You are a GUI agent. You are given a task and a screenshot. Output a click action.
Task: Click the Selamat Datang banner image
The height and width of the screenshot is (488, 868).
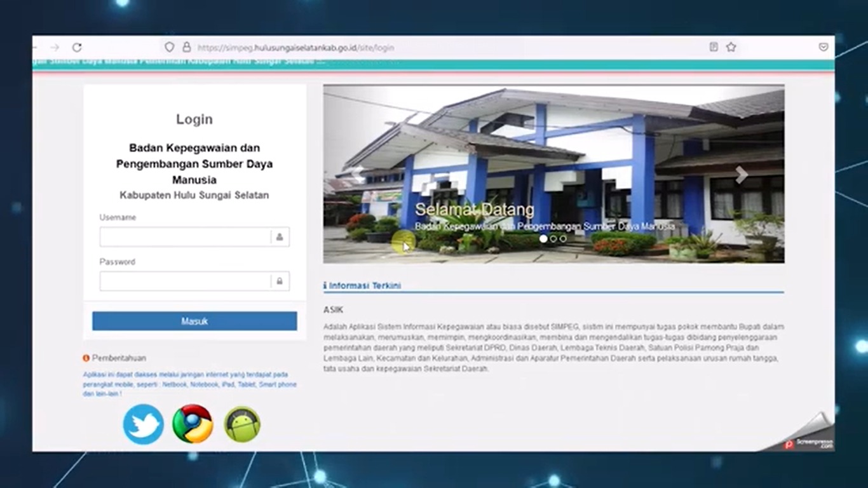tap(553, 174)
